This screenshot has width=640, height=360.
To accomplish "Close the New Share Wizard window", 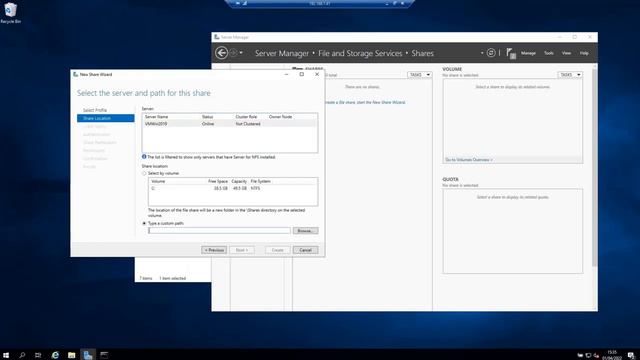I will [x=317, y=74].
